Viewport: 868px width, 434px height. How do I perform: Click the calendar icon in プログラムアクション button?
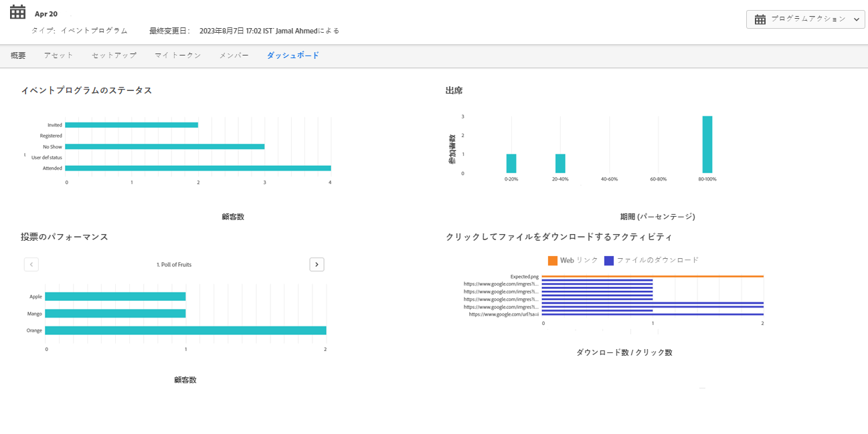click(x=760, y=19)
